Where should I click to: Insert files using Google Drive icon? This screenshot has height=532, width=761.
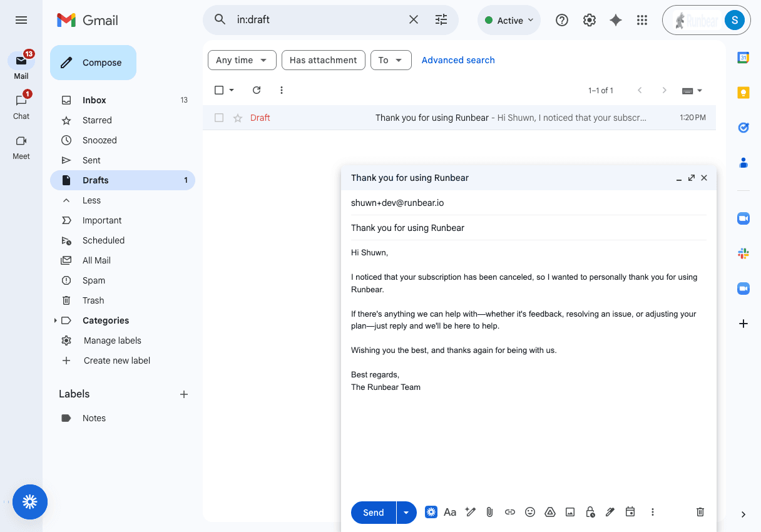tap(550, 512)
